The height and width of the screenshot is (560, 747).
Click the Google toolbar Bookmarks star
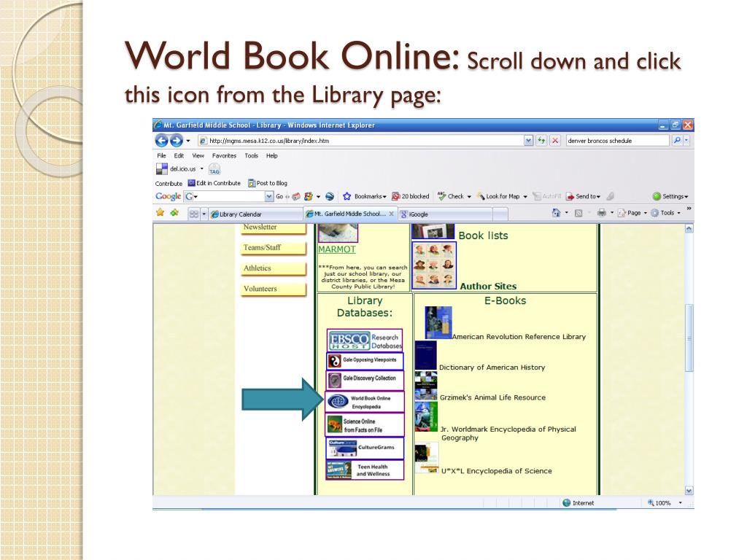click(347, 196)
